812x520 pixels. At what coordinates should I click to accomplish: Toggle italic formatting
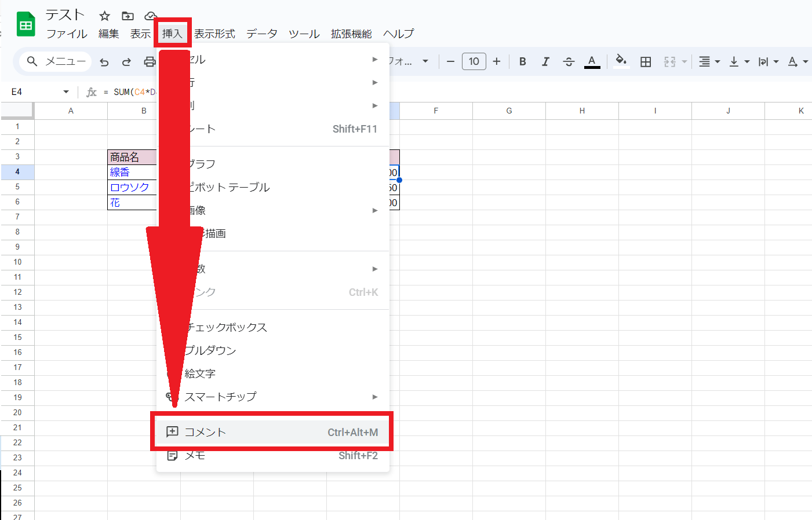click(545, 62)
